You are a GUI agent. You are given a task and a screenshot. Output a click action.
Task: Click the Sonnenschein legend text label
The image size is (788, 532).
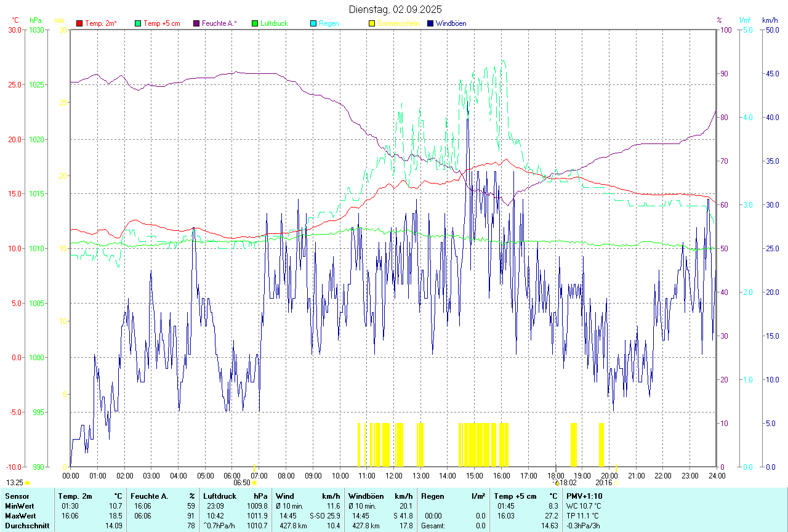tap(398, 23)
